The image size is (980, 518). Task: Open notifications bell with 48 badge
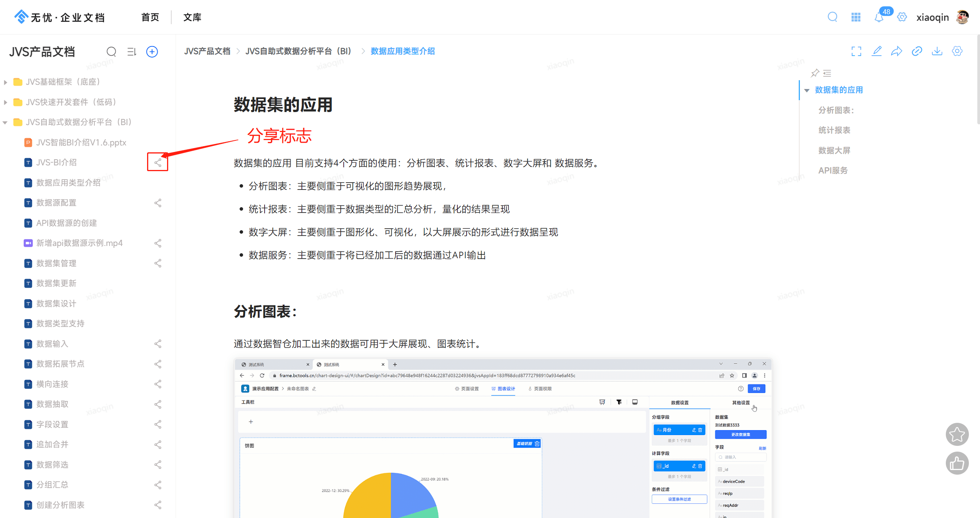point(879,17)
